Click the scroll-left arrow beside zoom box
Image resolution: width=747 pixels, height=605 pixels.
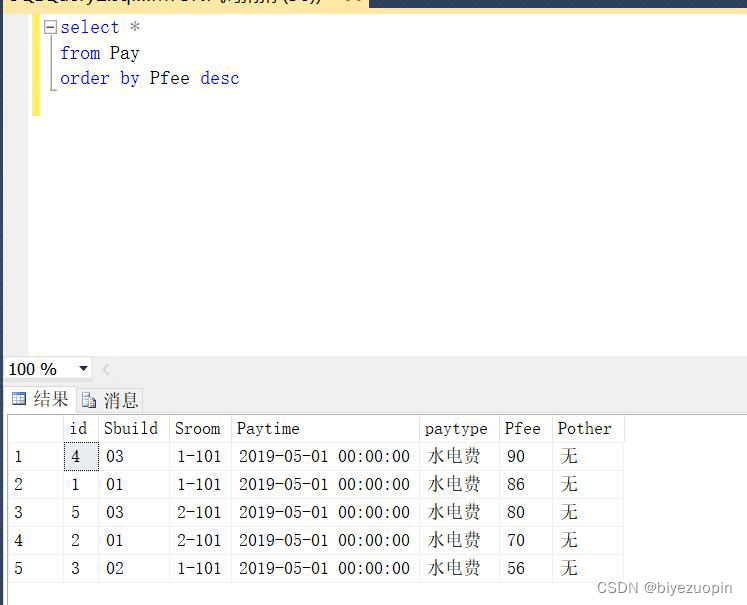pos(106,369)
